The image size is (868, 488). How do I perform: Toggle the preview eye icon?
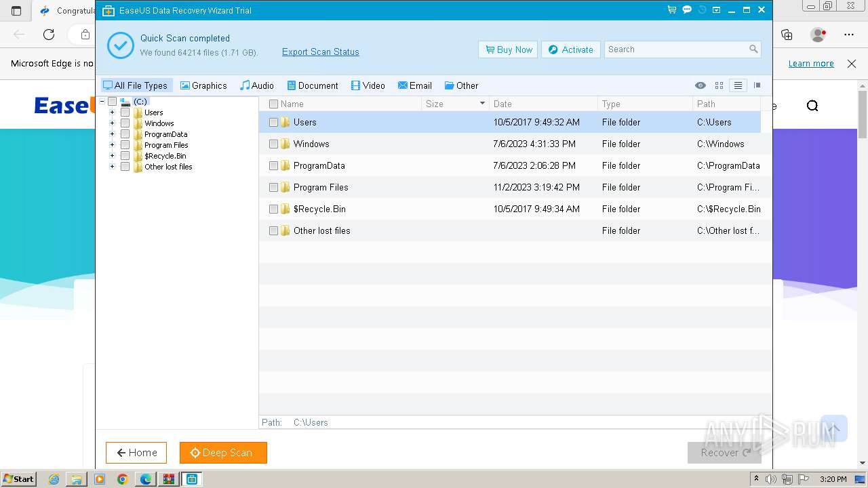click(701, 85)
